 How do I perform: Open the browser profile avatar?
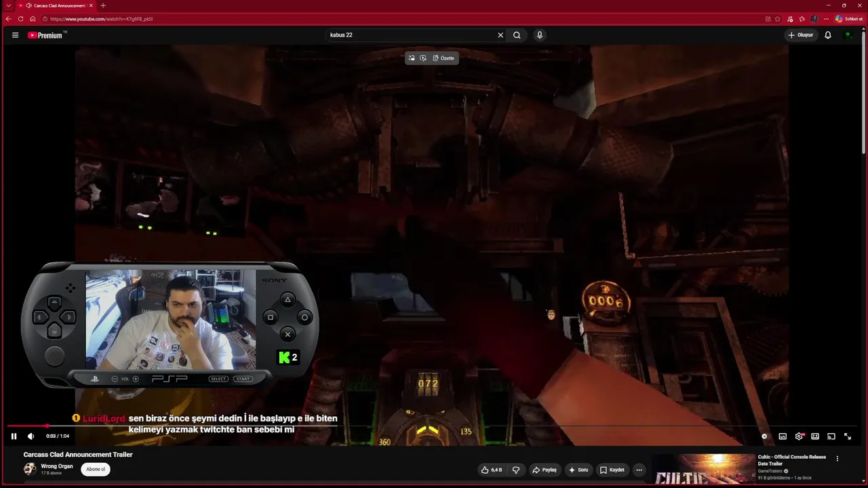coord(814,19)
